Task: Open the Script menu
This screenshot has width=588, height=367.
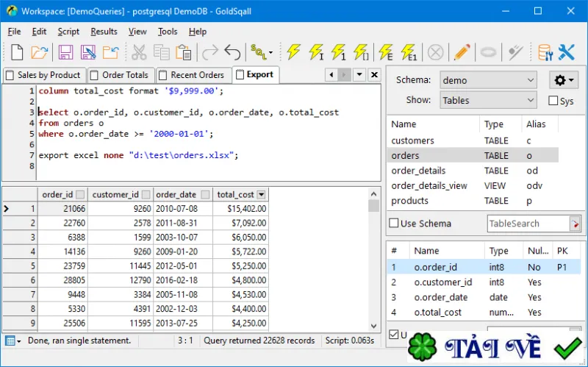Action: [x=68, y=32]
